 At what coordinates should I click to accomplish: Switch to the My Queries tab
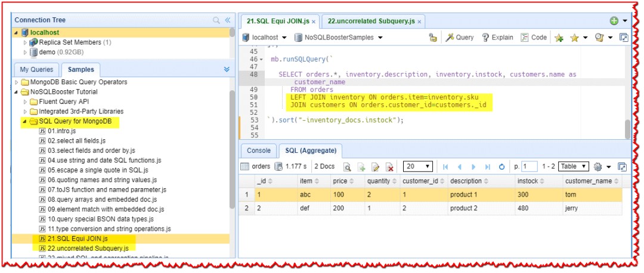point(36,69)
